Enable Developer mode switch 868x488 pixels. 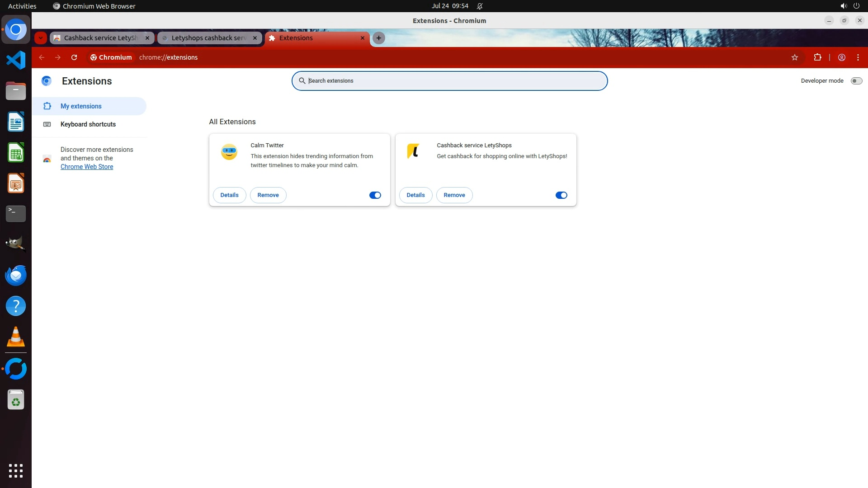(856, 81)
